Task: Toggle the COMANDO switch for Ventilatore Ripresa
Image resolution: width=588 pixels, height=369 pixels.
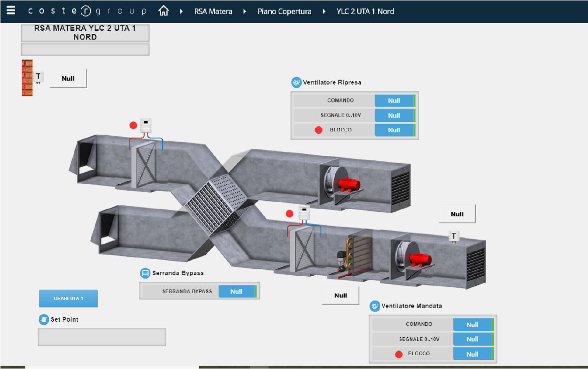Action: (394, 100)
